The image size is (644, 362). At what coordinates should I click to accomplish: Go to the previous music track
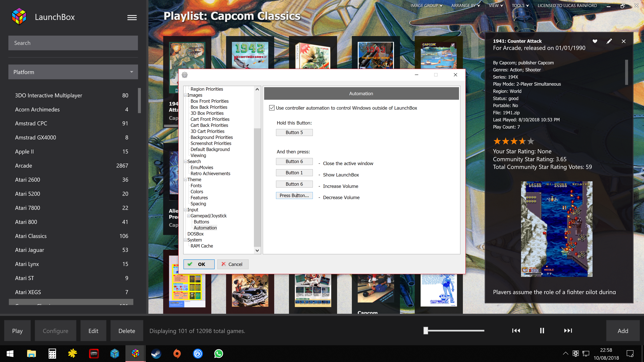click(516, 330)
